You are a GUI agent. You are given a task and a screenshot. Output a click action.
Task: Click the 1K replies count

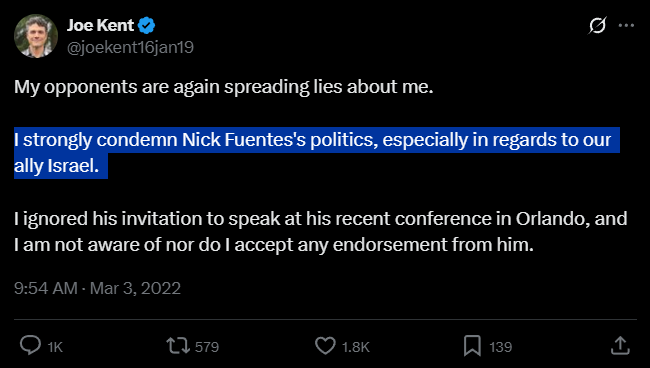(55, 347)
